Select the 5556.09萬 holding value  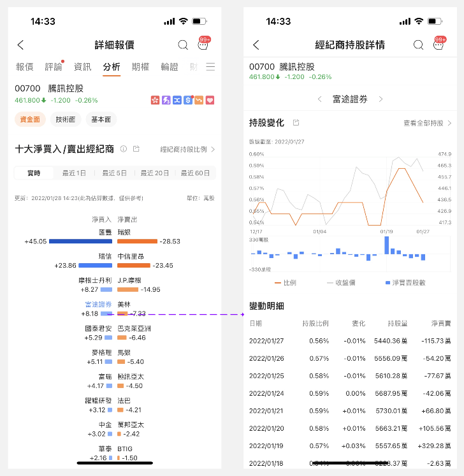(391, 359)
